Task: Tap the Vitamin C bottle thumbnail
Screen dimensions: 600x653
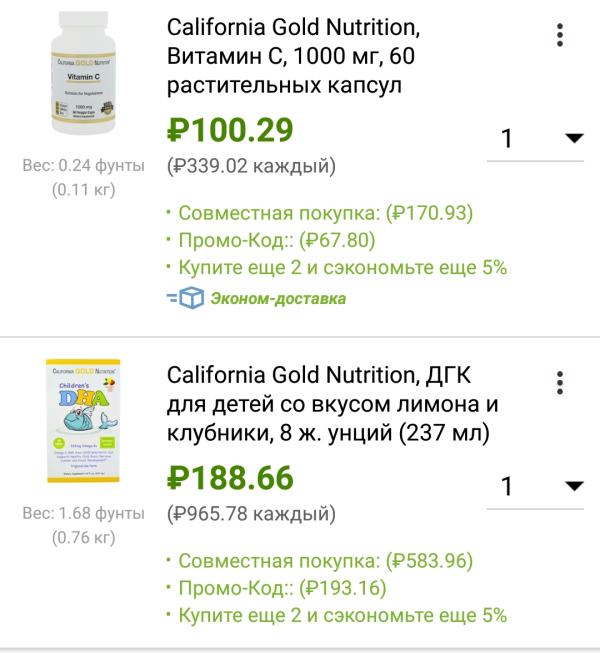Action: (84, 77)
